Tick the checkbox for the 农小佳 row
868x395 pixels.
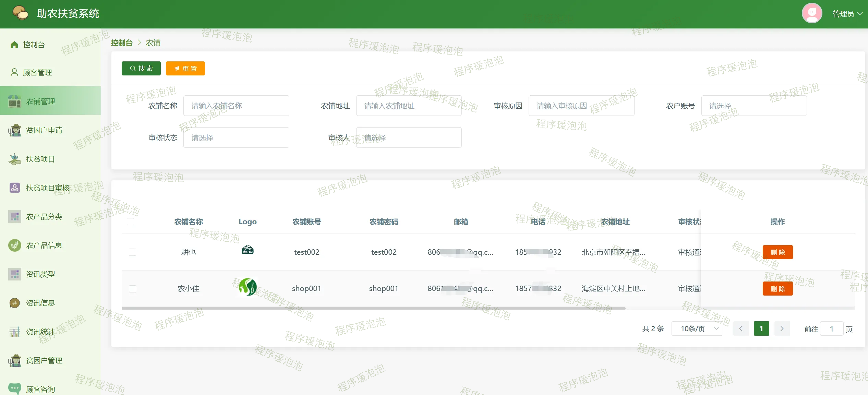tap(132, 289)
